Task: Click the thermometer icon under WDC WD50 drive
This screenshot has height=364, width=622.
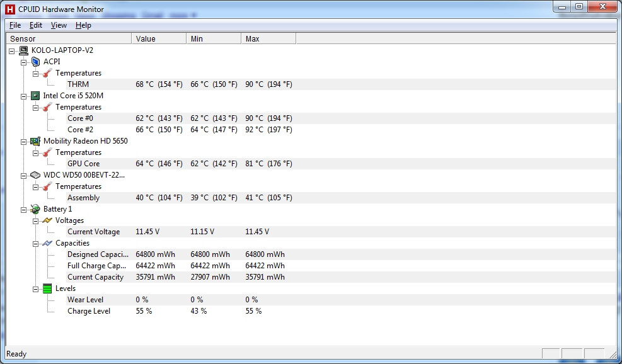Action: pos(48,186)
